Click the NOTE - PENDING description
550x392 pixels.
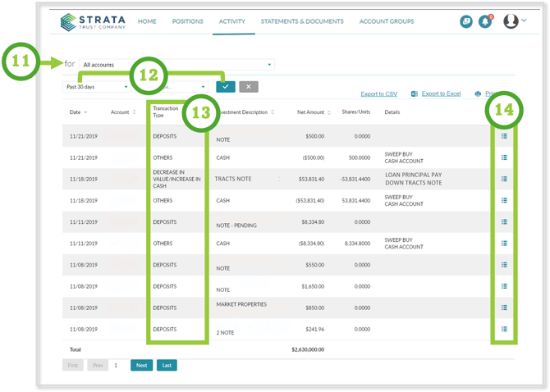236,226
